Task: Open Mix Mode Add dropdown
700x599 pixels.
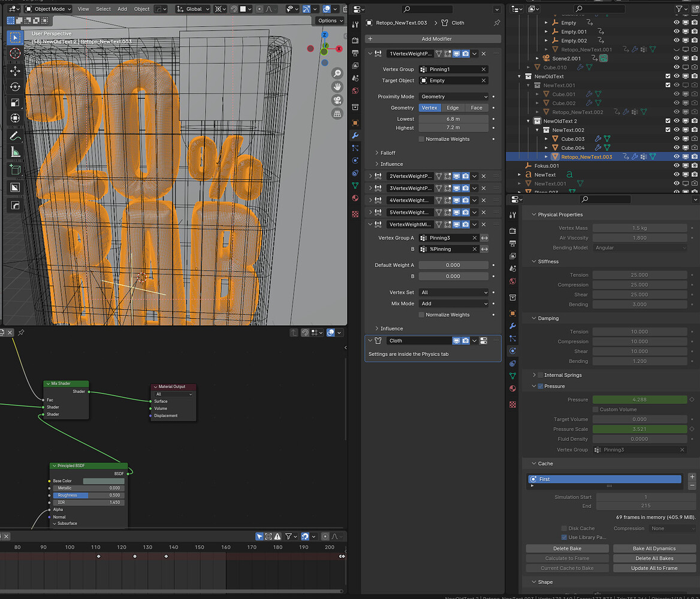Action: (x=454, y=304)
